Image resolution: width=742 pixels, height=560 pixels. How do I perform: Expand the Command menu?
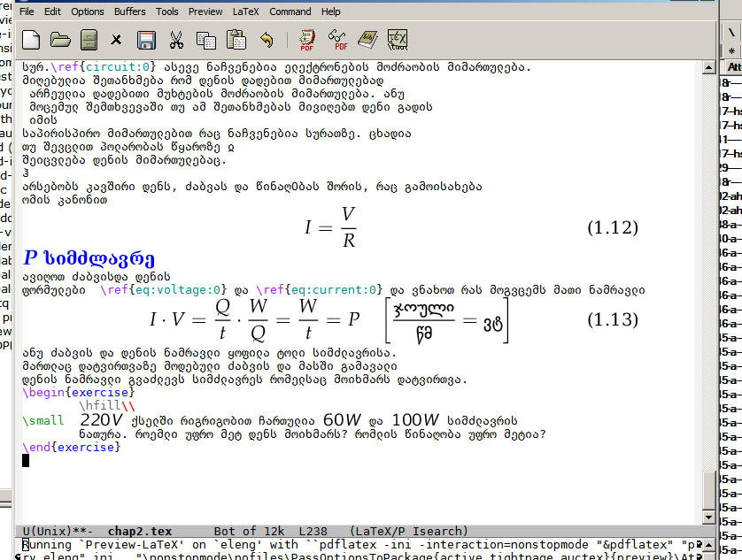pos(290,12)
